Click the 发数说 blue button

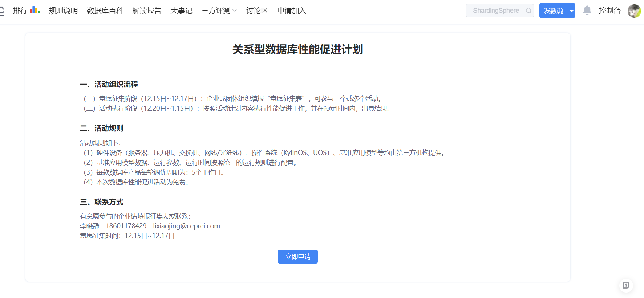[554, 11]
